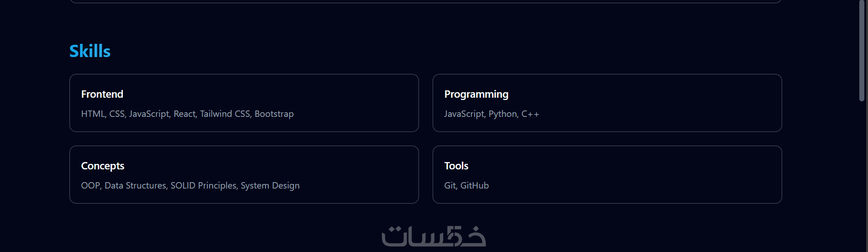This screenshot has width=868, height=252.
Task: Click the blue Skills section heading
Action: pos(90,51)
